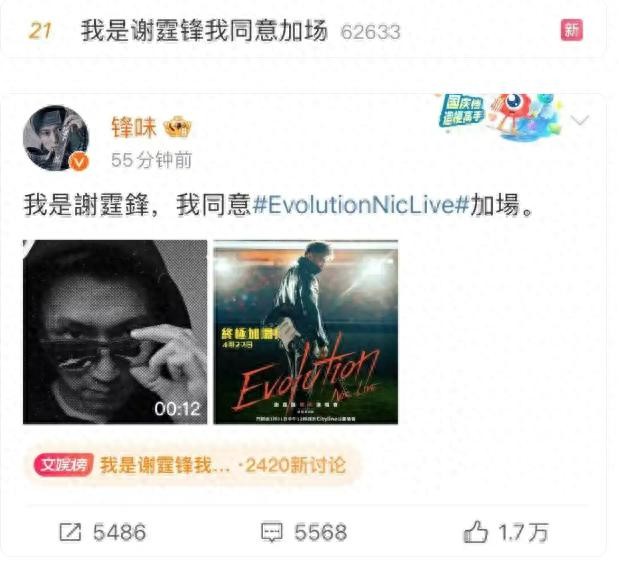Click the 文娱榜 pink tag
Viewport: 619px width, 564px height.
point(63,465)
